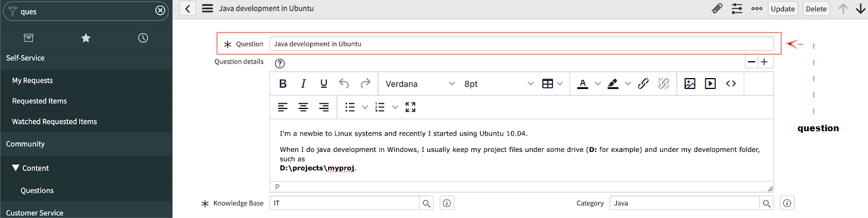
Task: Click the Update button
Action: pos(782,9)
